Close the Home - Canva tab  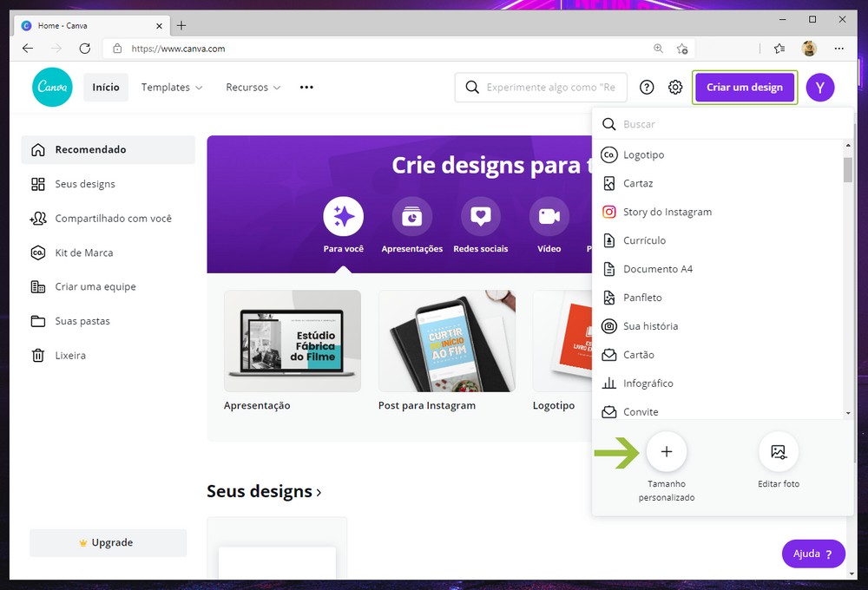click(159, 25)
